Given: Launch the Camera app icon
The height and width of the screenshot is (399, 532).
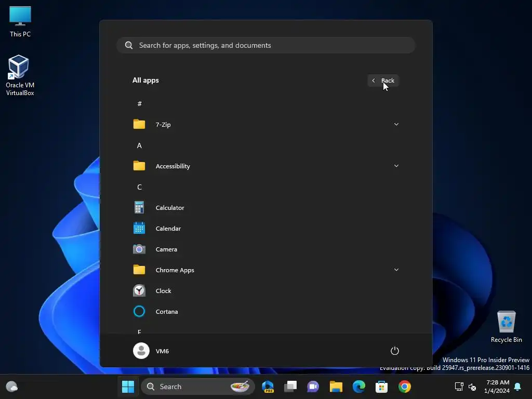Looking at the screenshot, I should (x=139, y=249).
